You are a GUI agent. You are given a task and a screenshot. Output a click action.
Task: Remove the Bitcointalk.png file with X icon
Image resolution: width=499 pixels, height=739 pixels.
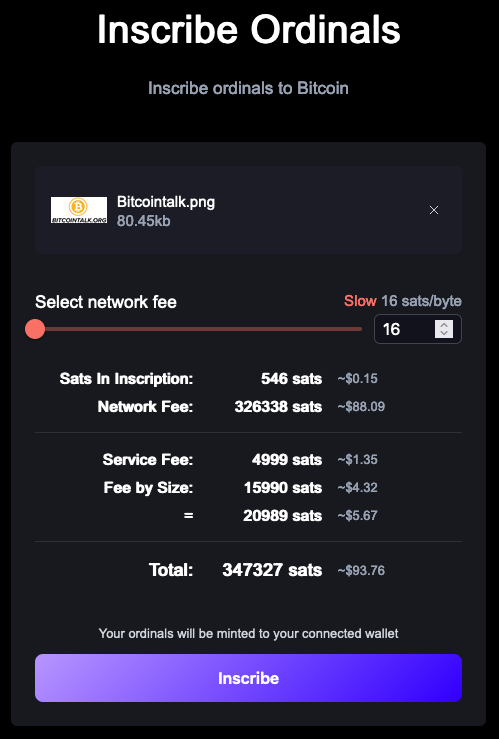(x=434, y=210)
